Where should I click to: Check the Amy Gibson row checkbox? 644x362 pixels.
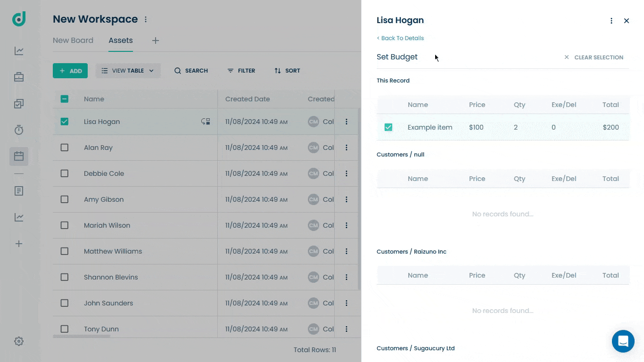tap(65, 199)
